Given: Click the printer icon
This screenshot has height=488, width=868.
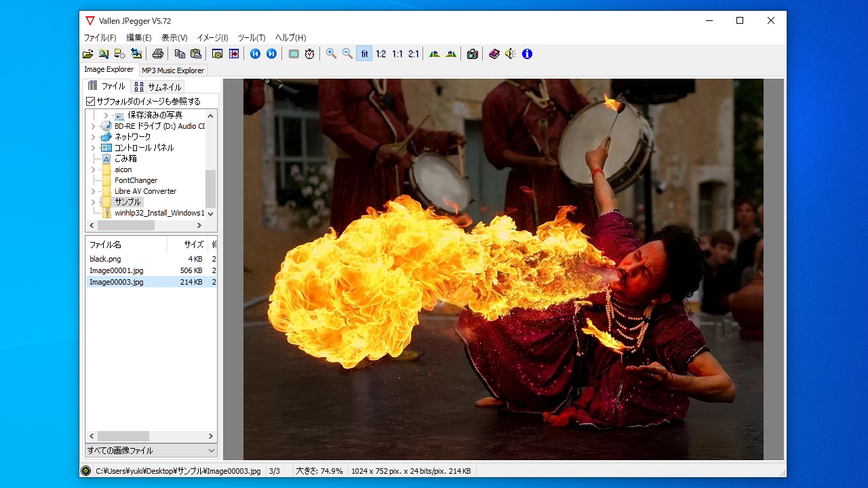Looking at the screenshot, I should pyautogui.click(x=158, y=54).
